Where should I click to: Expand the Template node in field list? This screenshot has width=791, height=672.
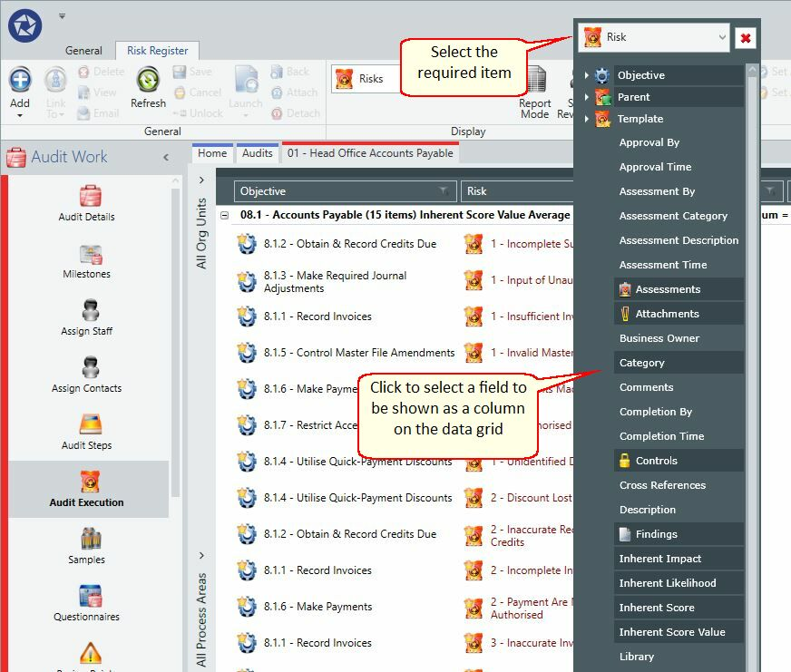coord(586,119)
